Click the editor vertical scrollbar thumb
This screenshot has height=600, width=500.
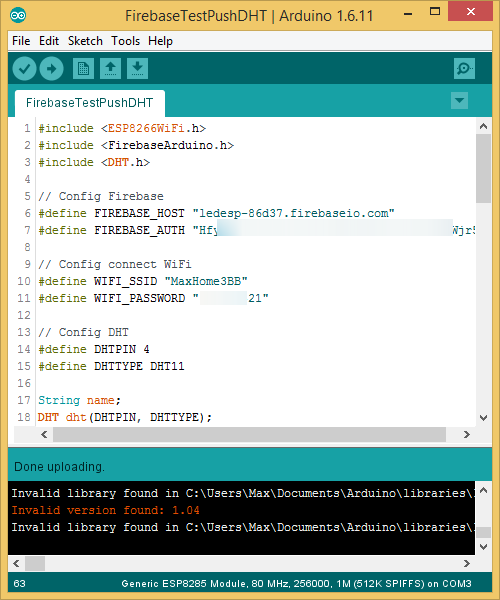484,169
